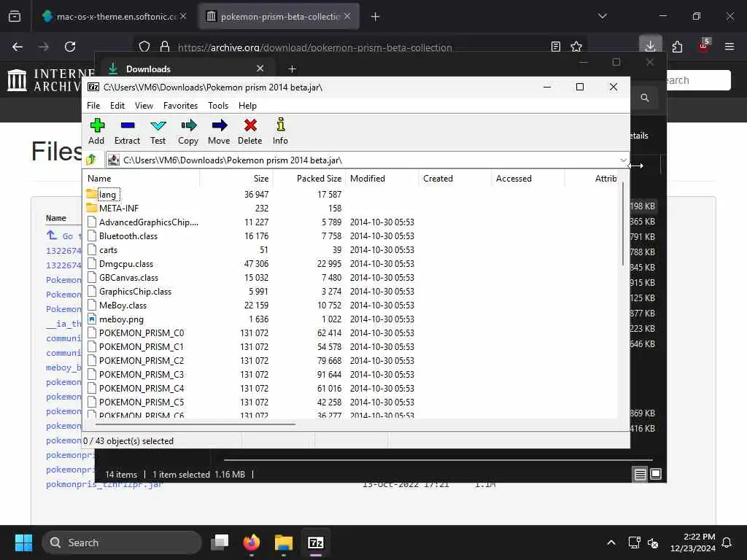Click the up-one-level folder icon
This screenshot has width=747, height=560.
point(91,160)
